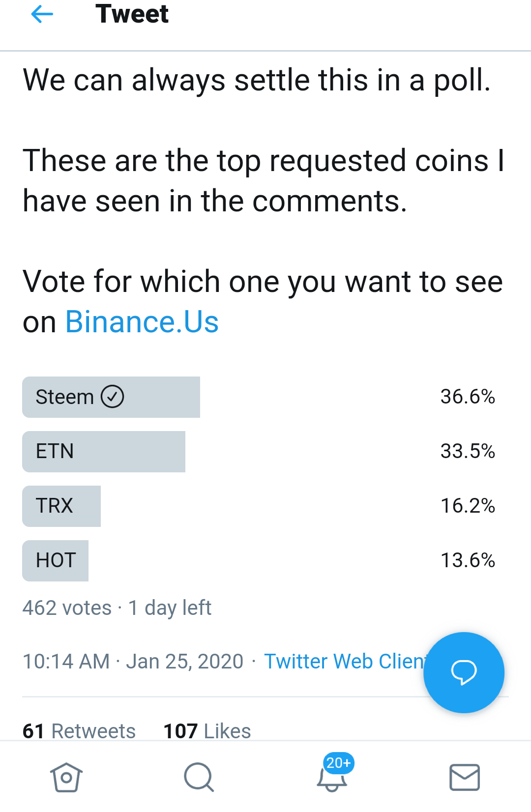
Task: Tap the back arrow icon
Action: click(42, 14)
